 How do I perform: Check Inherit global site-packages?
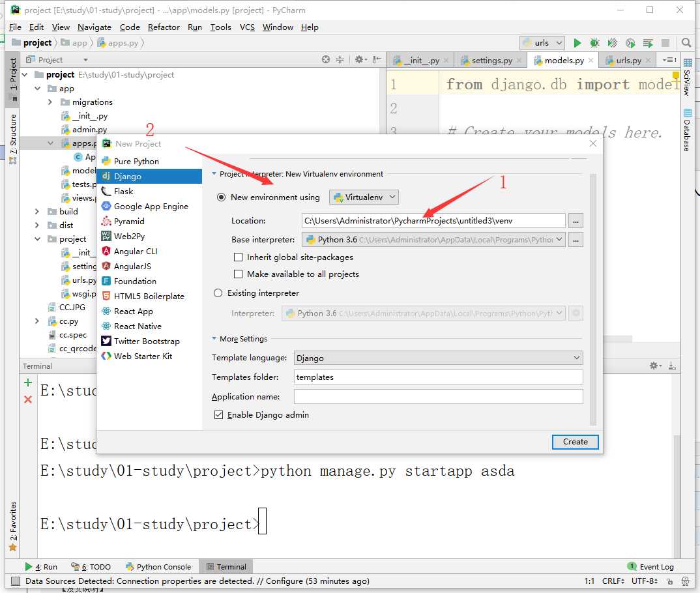pyautogui.click(x=239, y=257)
